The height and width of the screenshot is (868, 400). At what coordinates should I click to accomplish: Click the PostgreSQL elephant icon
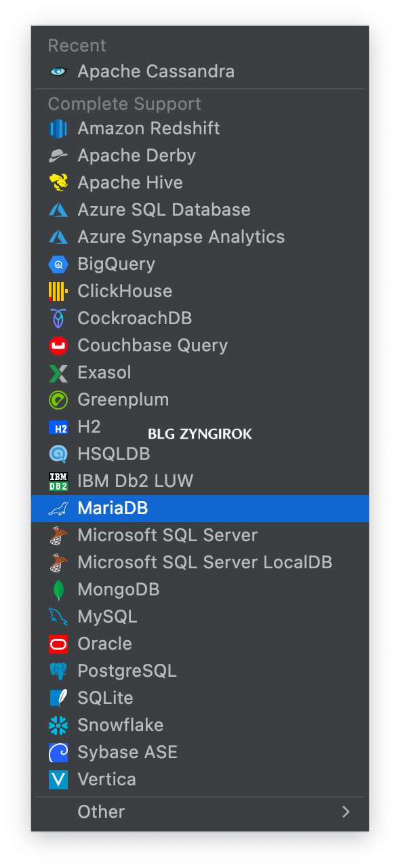pos(58,671)
